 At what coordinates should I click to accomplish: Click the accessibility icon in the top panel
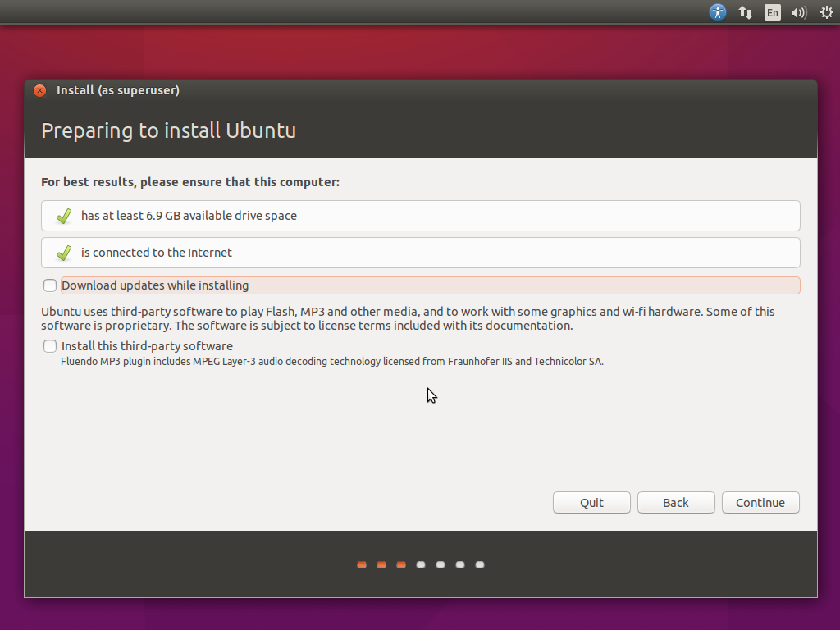717,12
